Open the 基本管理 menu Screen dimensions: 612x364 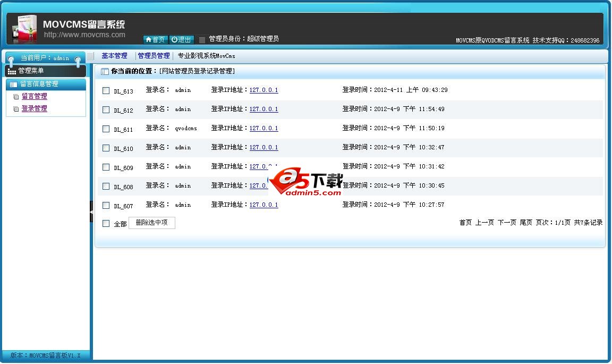114,56
